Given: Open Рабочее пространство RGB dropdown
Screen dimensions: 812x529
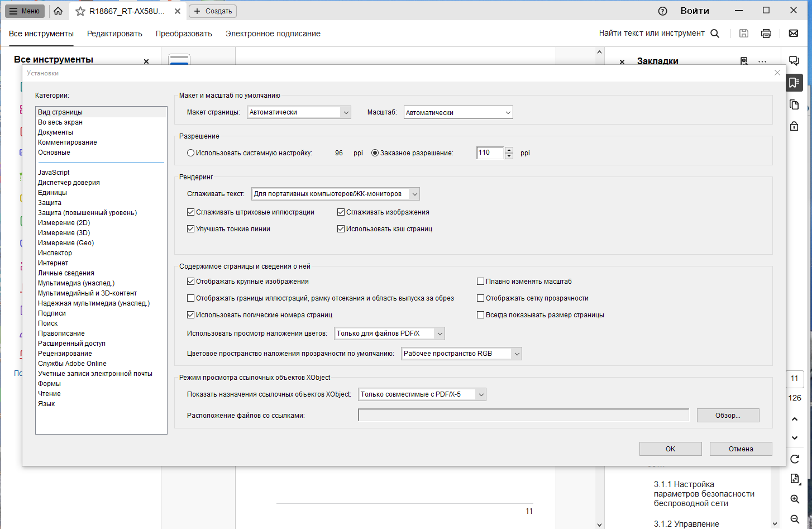Looking at the screenshot, I should pos(461,354).
